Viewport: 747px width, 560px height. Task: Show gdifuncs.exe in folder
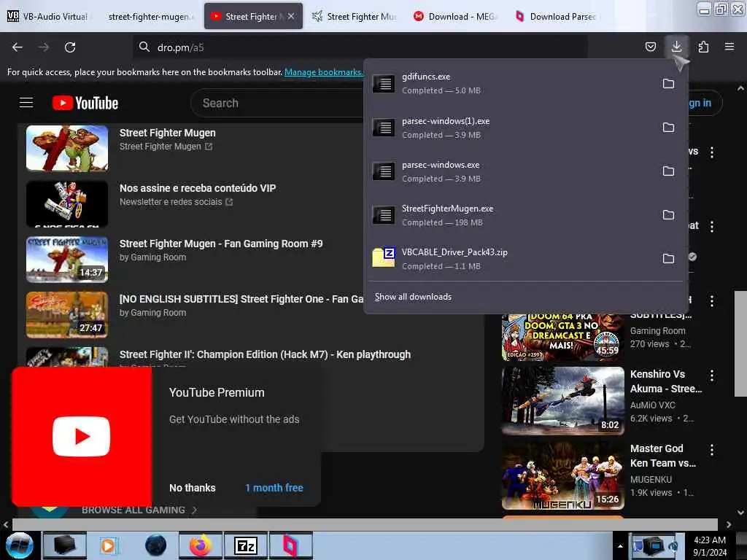tap(668, 83)
